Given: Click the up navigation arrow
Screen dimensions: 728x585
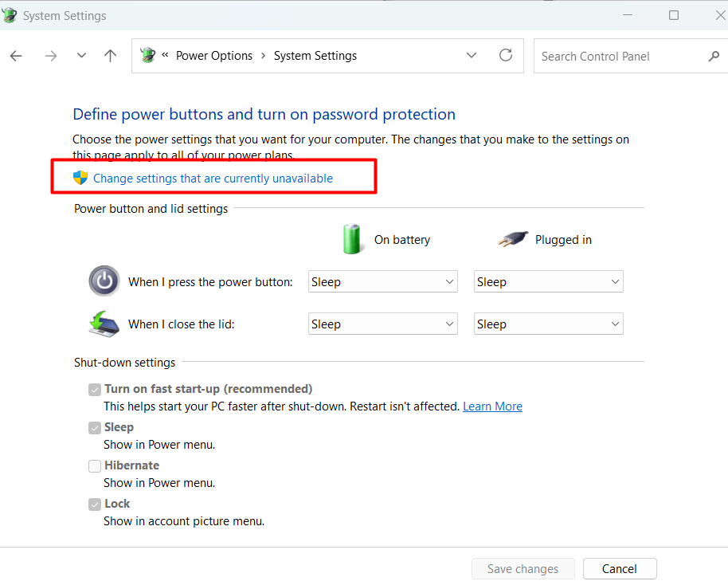Looking at the screenshot, I should (110, 56).
